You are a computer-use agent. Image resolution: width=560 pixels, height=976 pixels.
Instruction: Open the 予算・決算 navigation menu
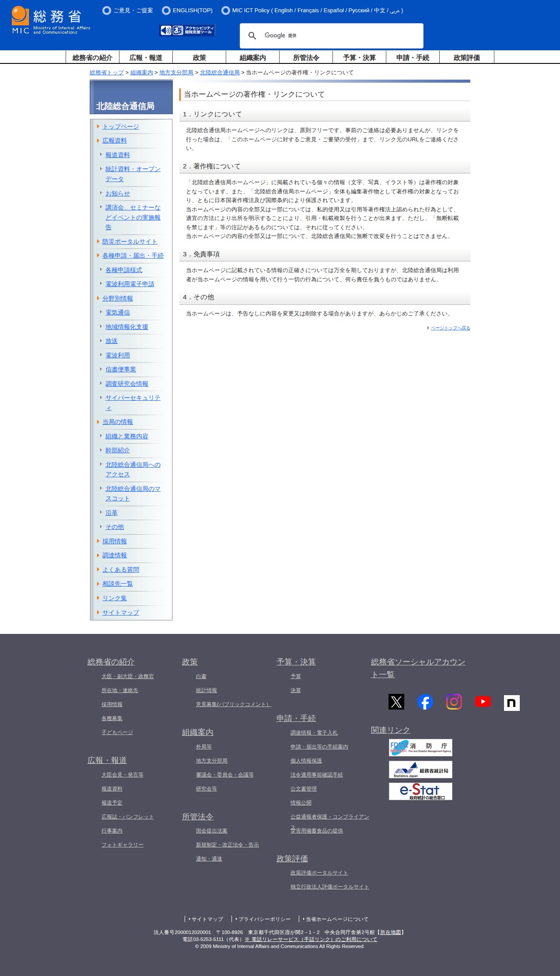click(x=359, y=57)
